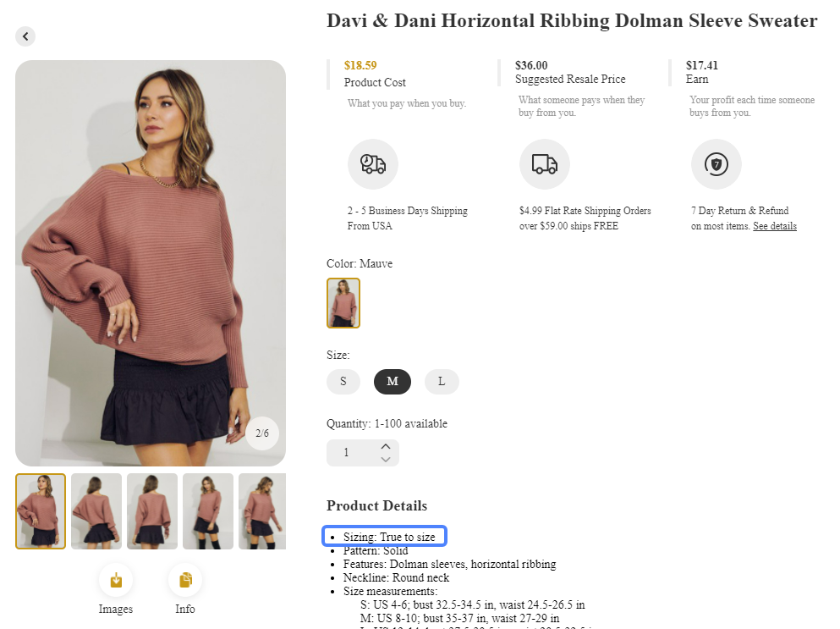This screenshot has width=840, height=629.
Task: Click the Sizing: True to size line
Action: point(385,537)
